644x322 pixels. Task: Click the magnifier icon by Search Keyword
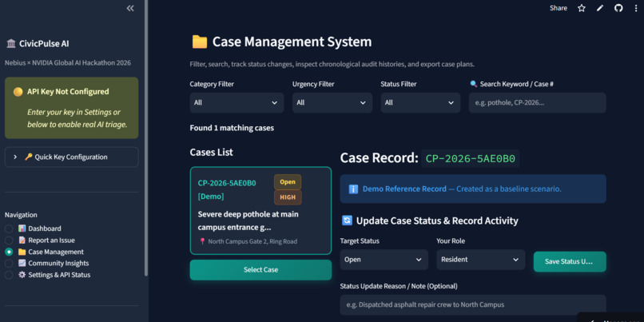click(x=473, y=84)
